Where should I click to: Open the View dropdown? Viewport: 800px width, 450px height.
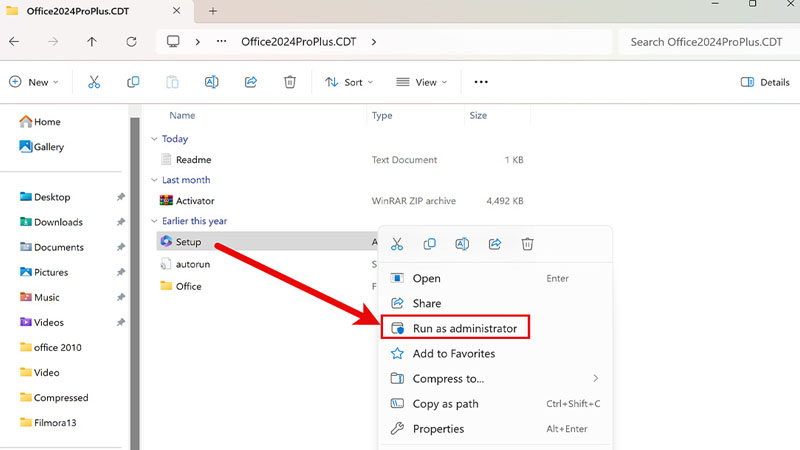click(421, 82)
